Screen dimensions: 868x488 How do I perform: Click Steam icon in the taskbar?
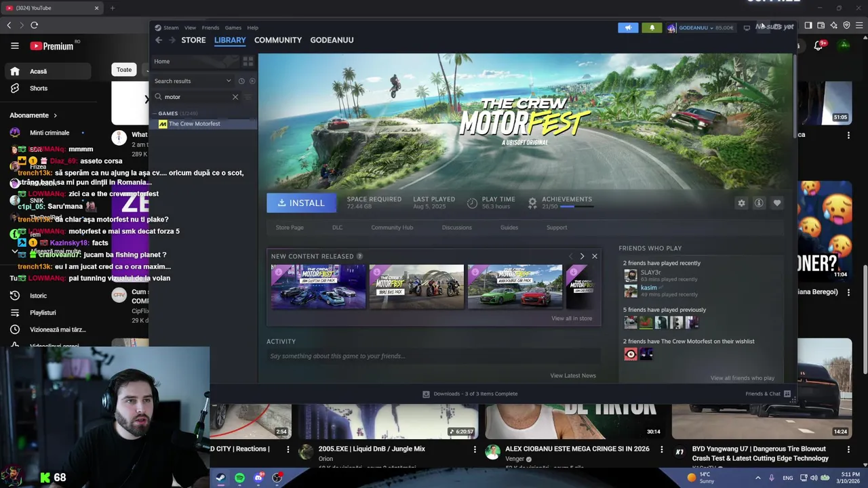coord(220,479)
